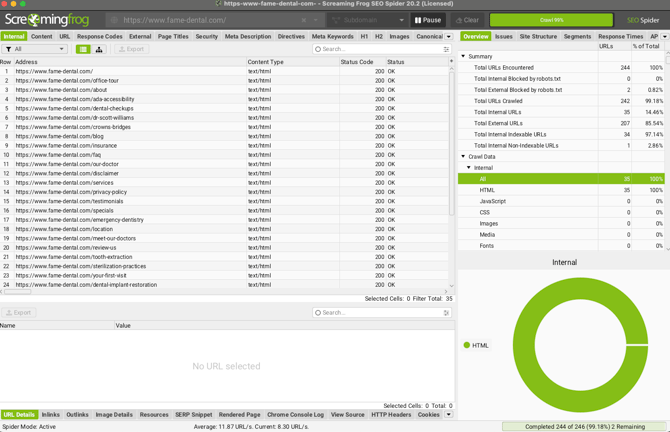Pause the crawl

[x=428, y=20]
